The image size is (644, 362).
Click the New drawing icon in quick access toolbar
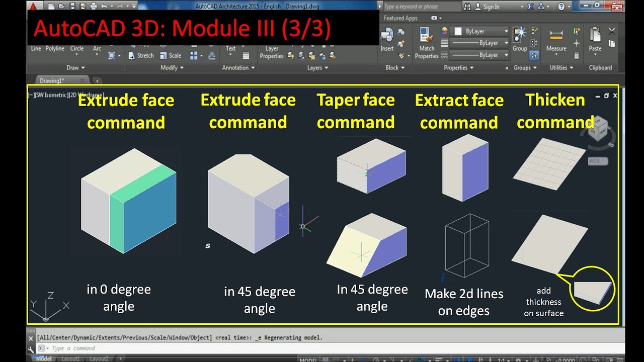pos(50,7)
